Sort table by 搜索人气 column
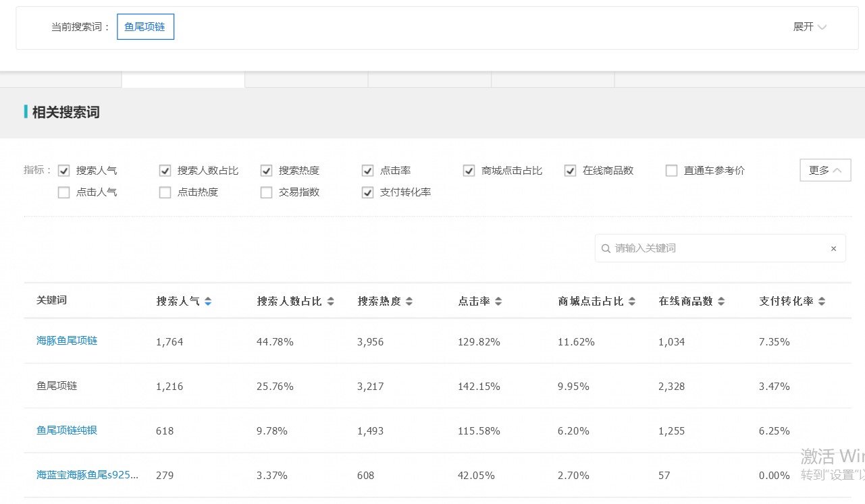 pyautogui.click(x=208, y=301)
